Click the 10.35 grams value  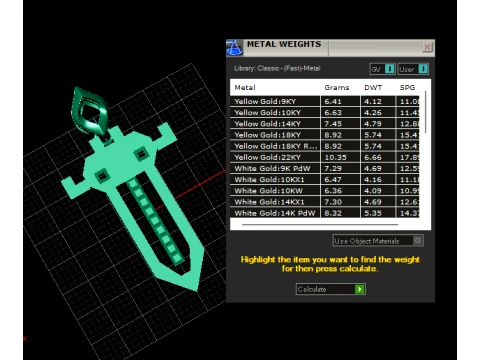pyautogui.click(x=335, y=157)
